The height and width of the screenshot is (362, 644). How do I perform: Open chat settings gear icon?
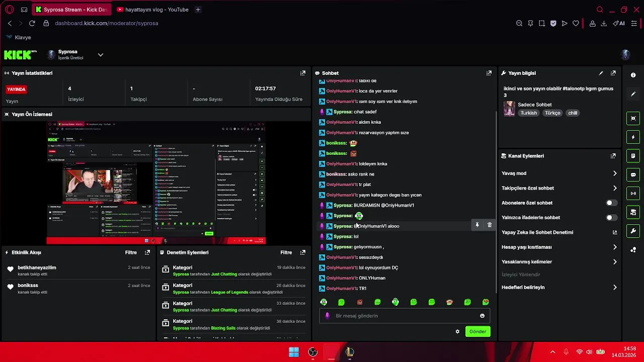point(457,331)
